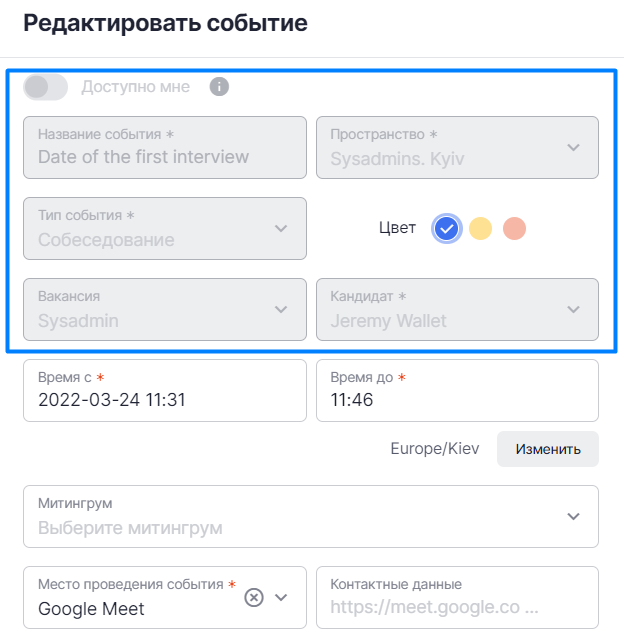Click the Выберите митингрум placeholder text
Image resolution: width=624 pixels, height=643 pixels.
pyautogui.click(x=130, y=528)
